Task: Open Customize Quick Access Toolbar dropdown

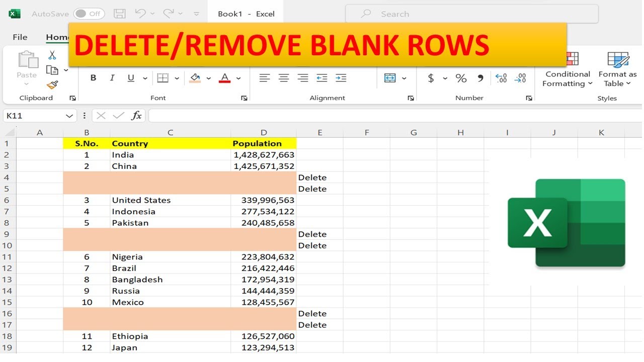Action: click(196, 14)
